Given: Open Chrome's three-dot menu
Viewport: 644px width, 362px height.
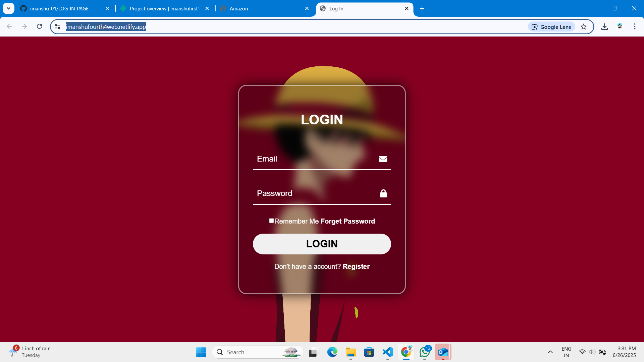Looking at the screenshot, I should 635,26.
